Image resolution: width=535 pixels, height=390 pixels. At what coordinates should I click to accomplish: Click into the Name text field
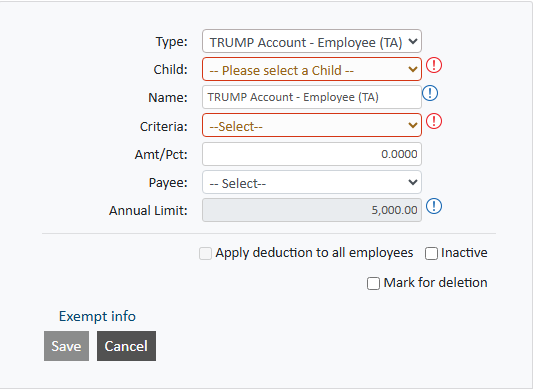click(312, 97)
